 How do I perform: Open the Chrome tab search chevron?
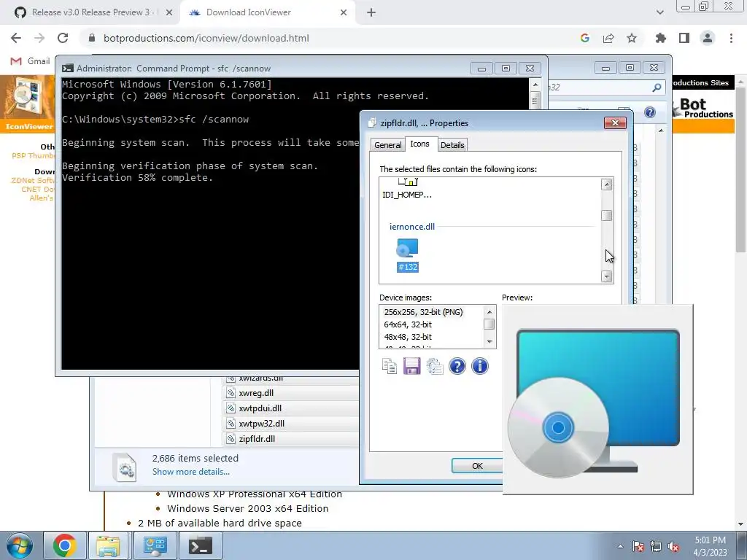coord(659,12)
